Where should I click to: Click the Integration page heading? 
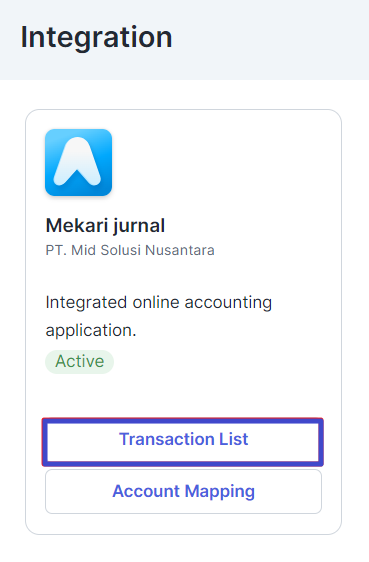point(96,37)
